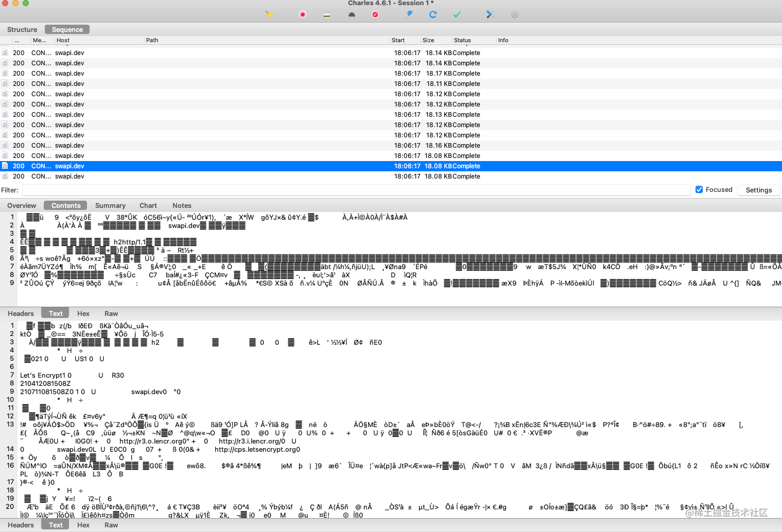The height and width of the screenshot is (532, 782).
Task: Click 'Let's Encrypt1' text in response body
Action: click(43, 375)
